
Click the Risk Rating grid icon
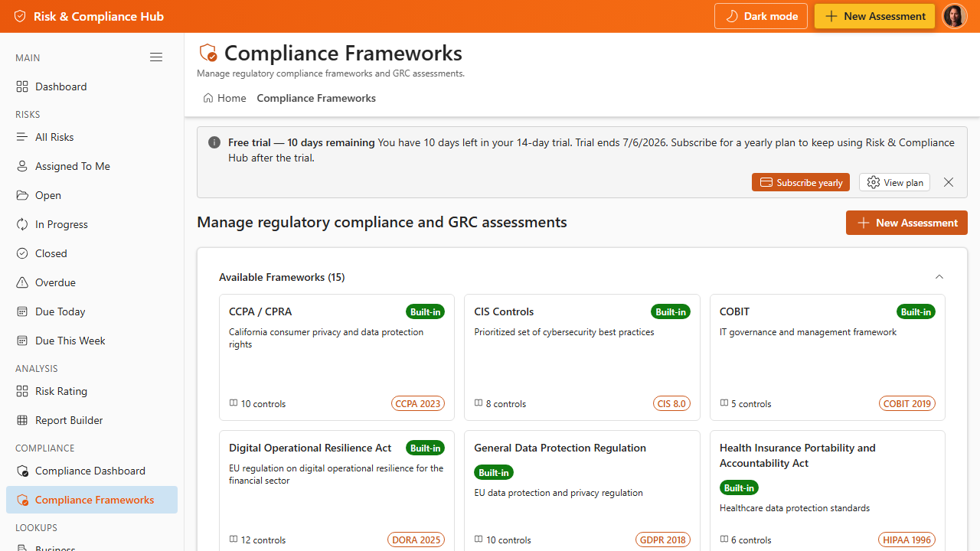[22, 391]
